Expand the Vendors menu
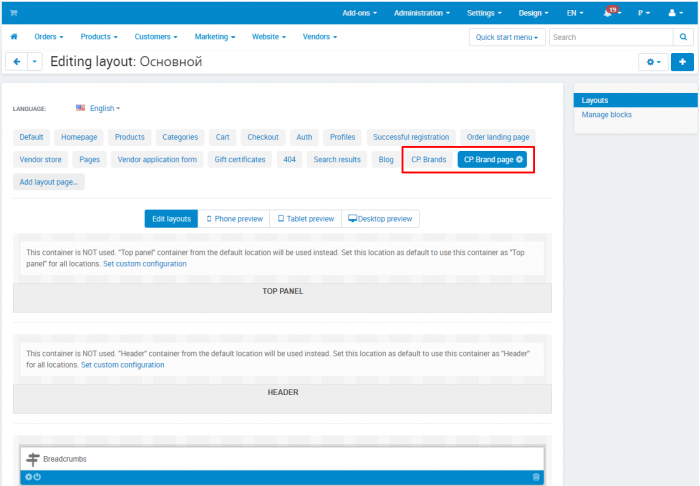Viewport: 700px width, 486px height. (x=320, y=37)
